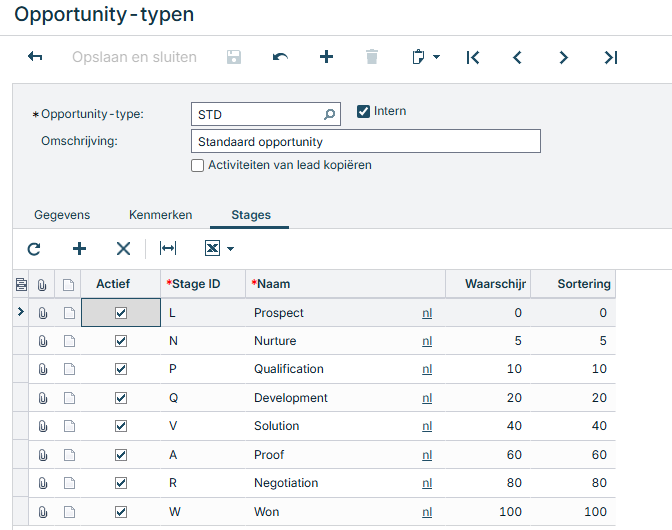Uncheck Actief for the Nurture stage

click(x=121, y=341)
